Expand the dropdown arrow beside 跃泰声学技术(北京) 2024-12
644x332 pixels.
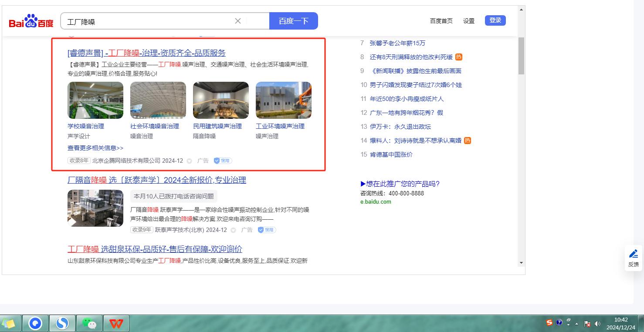point(233,230)
